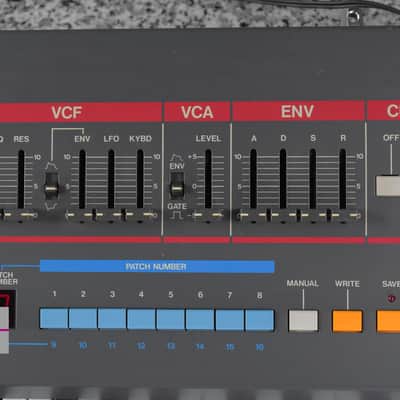Click patch number button 1

pos(54,319)
